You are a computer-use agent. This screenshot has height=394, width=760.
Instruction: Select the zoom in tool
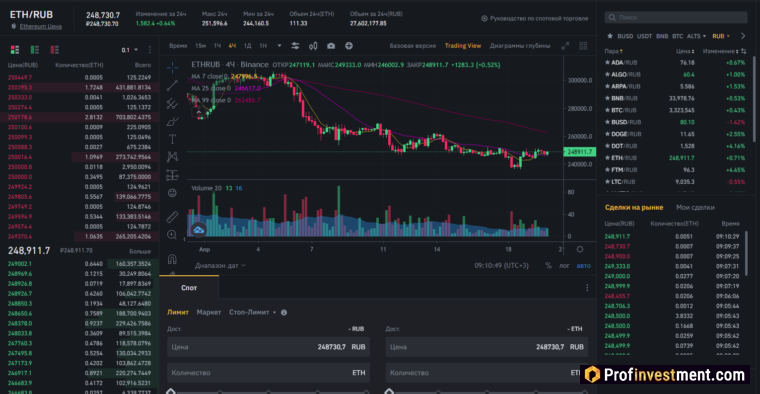[x=172, y=235]
